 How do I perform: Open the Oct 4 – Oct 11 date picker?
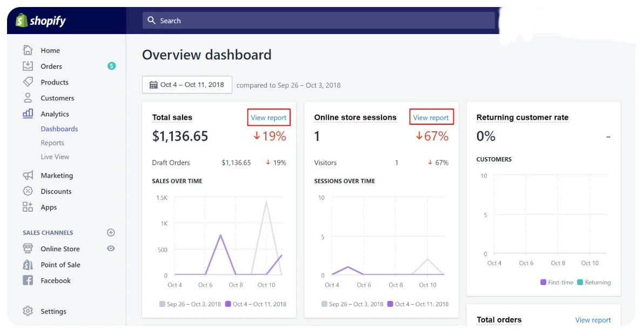(187, 85)
